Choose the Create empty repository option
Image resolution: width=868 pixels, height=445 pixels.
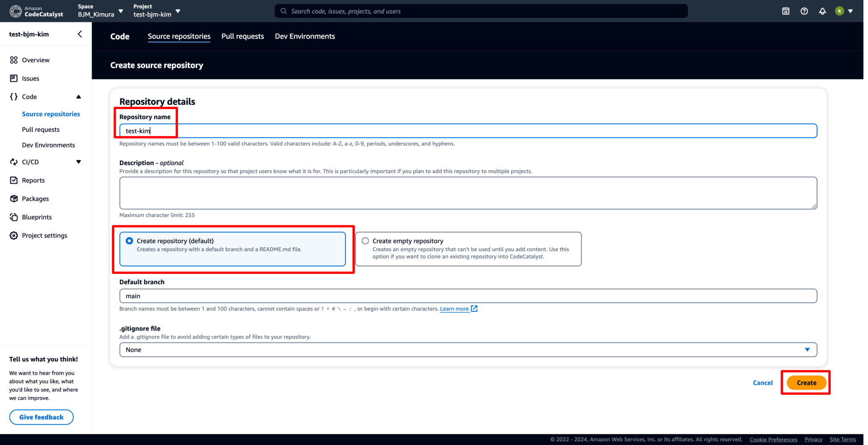[365, 240]
